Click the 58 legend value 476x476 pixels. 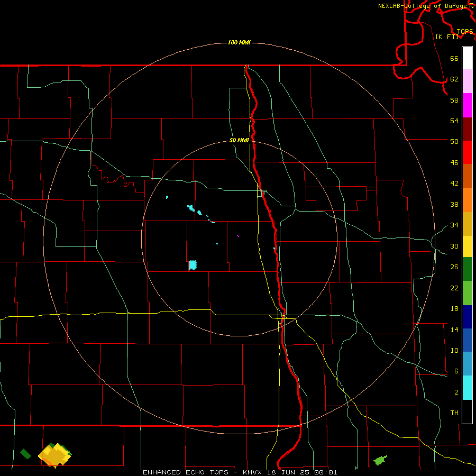(x=454, y=100)
